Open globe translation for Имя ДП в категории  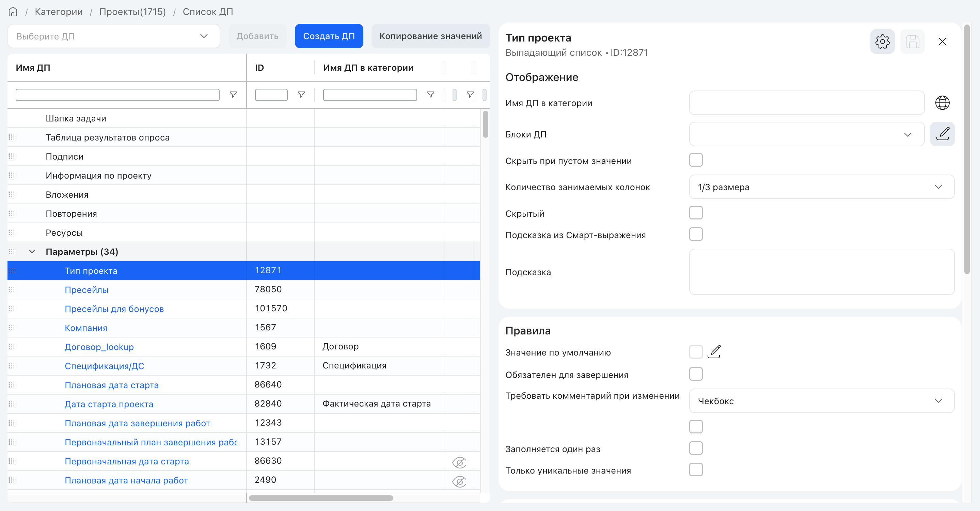pos(942,103)
